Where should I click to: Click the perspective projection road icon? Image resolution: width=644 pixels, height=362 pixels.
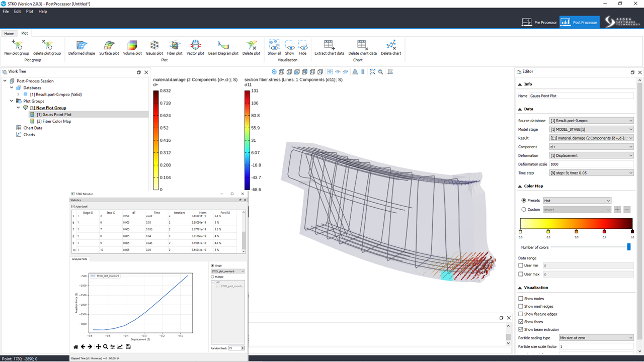click(355, 72)
